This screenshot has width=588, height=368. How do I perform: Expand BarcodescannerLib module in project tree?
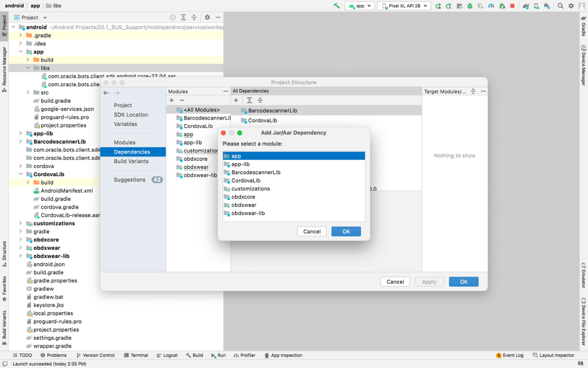(x=20, y=142)
